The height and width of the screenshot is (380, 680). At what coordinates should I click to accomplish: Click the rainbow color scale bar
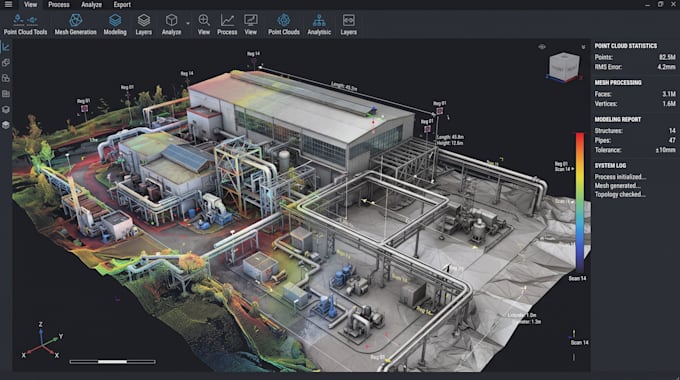580,202
